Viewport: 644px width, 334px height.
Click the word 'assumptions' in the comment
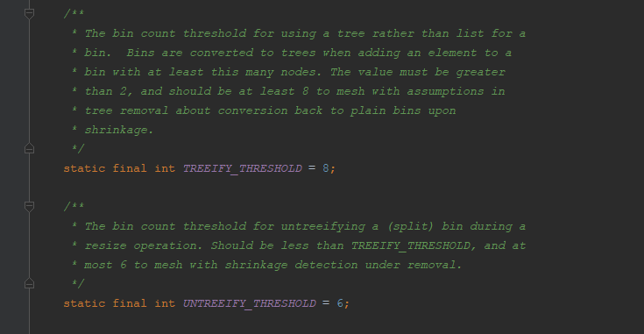pos(445,91)
